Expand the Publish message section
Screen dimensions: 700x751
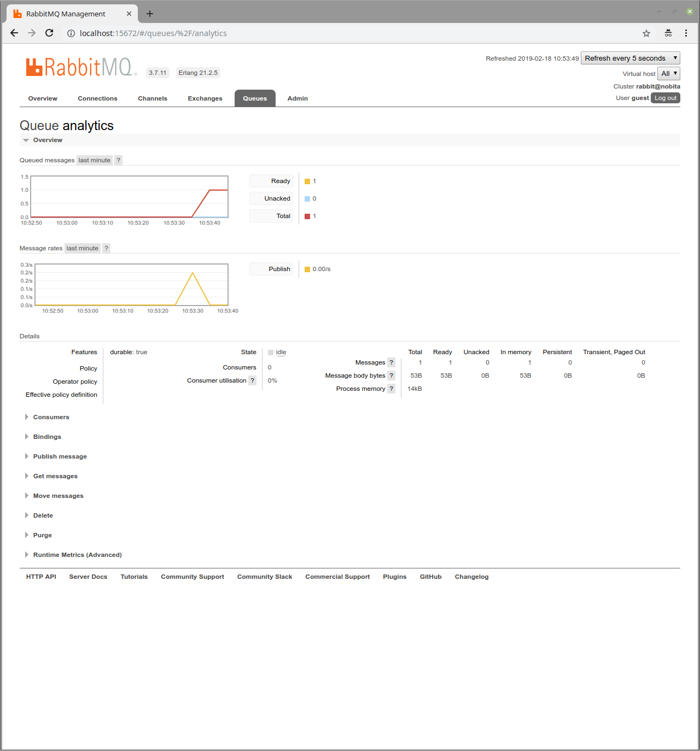point(56,456)
